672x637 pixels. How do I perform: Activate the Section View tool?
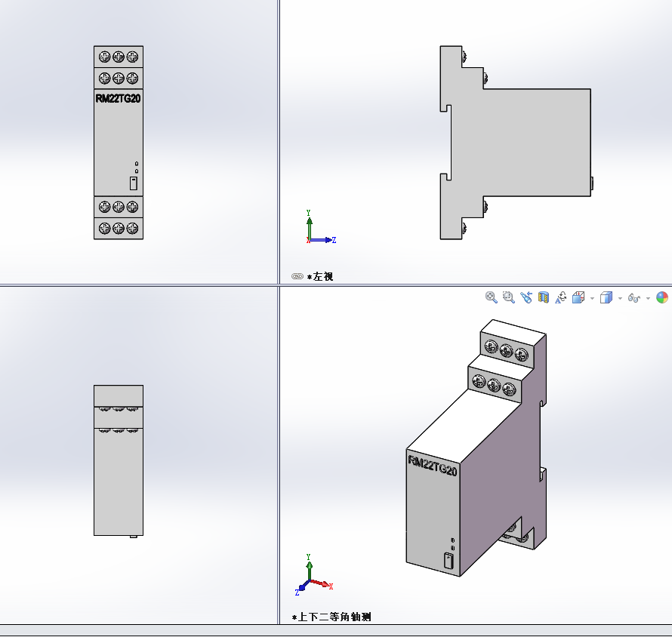click(544, 297)
